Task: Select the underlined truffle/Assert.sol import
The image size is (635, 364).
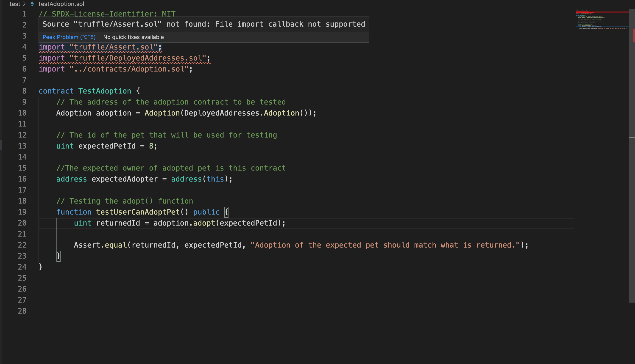Action: pos(100,47)
